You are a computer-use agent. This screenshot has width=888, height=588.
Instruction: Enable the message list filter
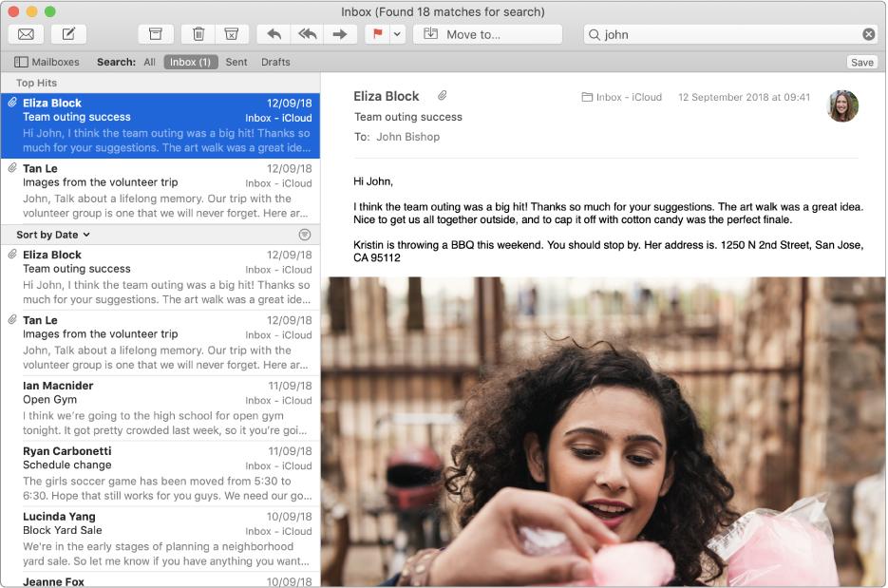point(305,235)
